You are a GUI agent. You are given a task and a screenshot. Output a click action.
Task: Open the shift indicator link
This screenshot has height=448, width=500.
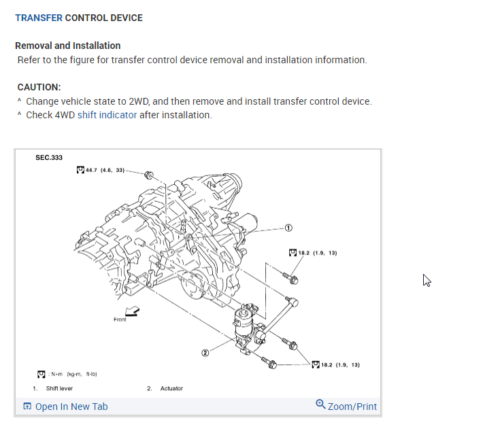tap(107, 115)
